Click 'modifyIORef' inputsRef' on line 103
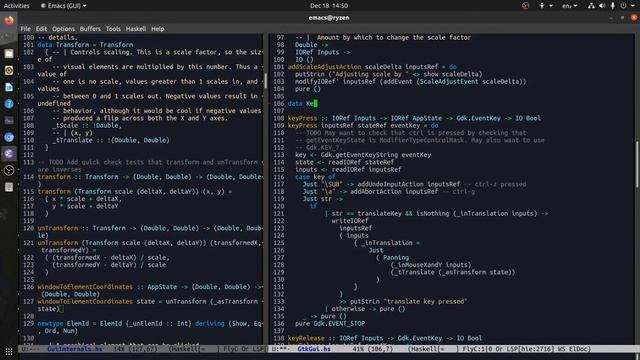The width and height of the screenshot is (640, 360). tap(337, 82)
